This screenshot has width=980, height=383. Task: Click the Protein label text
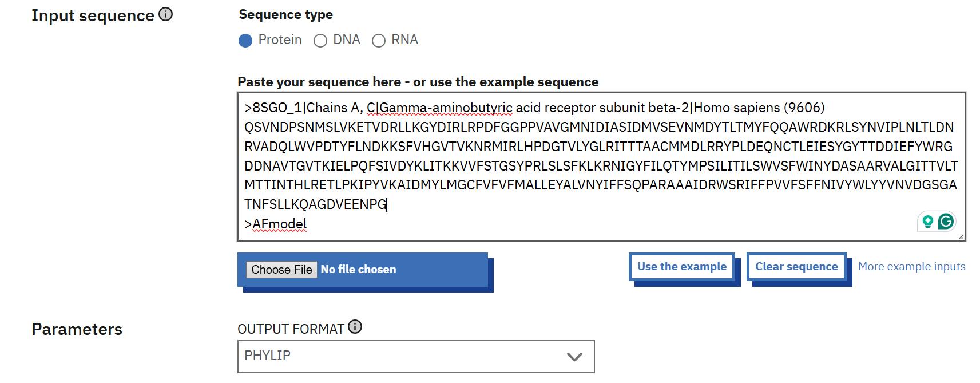click(x=280, y=40)
